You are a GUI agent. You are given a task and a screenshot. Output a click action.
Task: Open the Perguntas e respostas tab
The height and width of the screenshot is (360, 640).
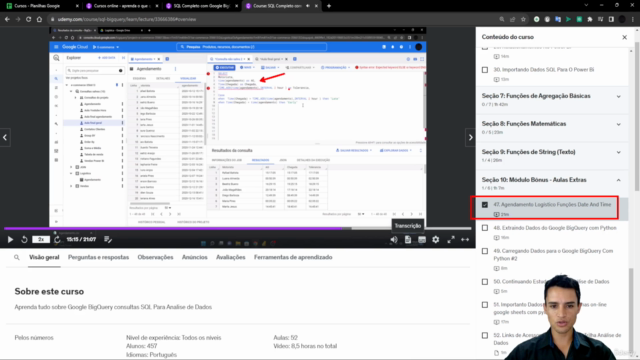(98, 258)
